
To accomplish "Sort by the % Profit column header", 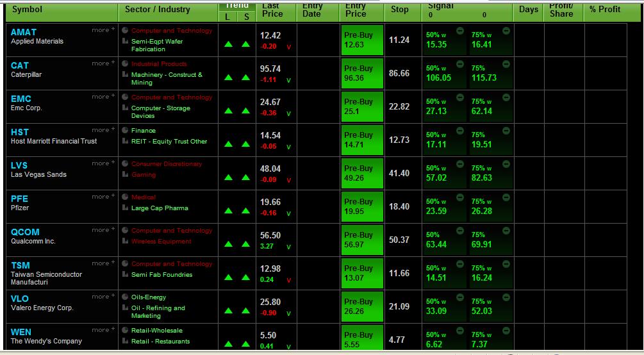I will [604, 9].
